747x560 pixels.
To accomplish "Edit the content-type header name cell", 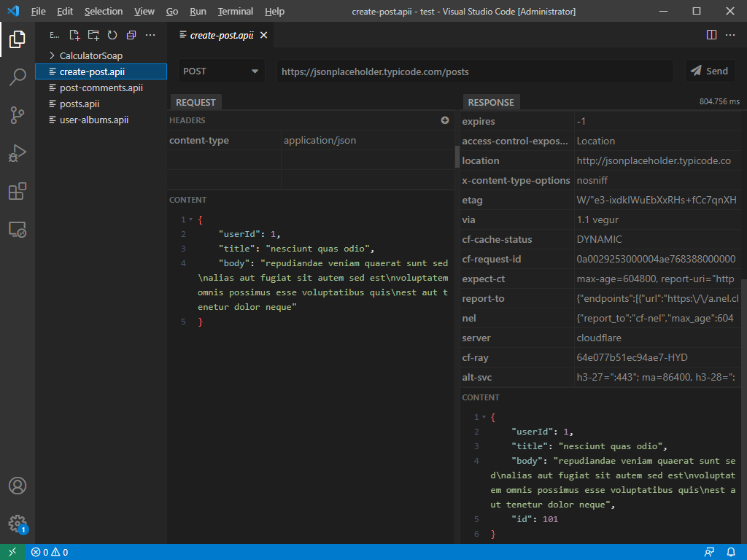I will click(224, 141).
